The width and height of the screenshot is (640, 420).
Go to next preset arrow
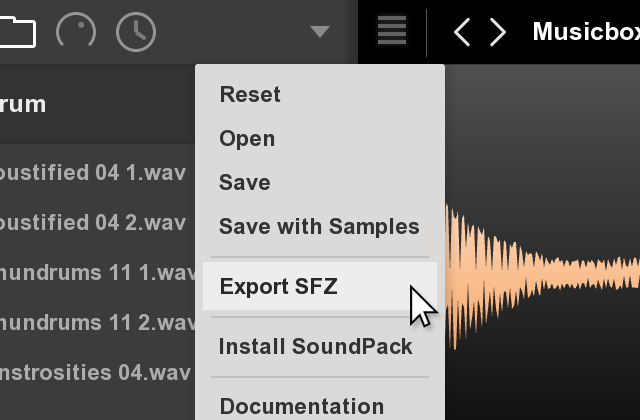click(x=498, y=32)
